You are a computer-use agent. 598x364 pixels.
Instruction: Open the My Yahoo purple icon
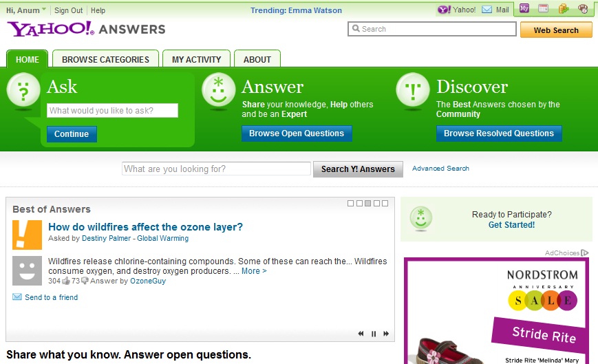tap(524, 8)
